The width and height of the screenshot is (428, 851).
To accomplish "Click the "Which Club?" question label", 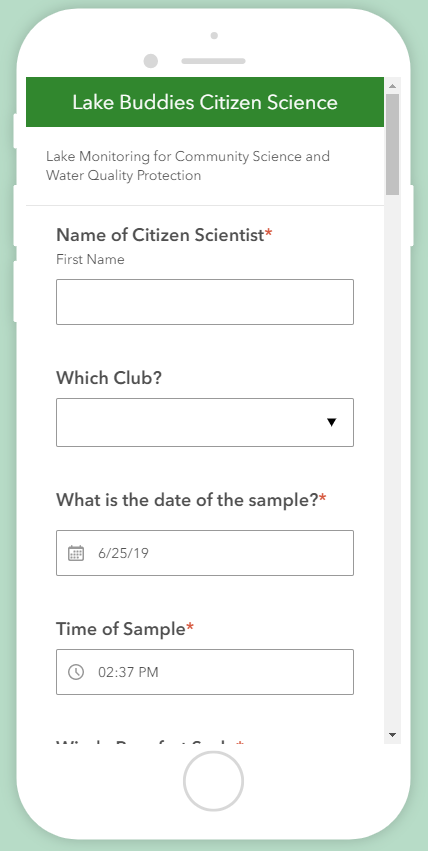I will tap(109, 378).
